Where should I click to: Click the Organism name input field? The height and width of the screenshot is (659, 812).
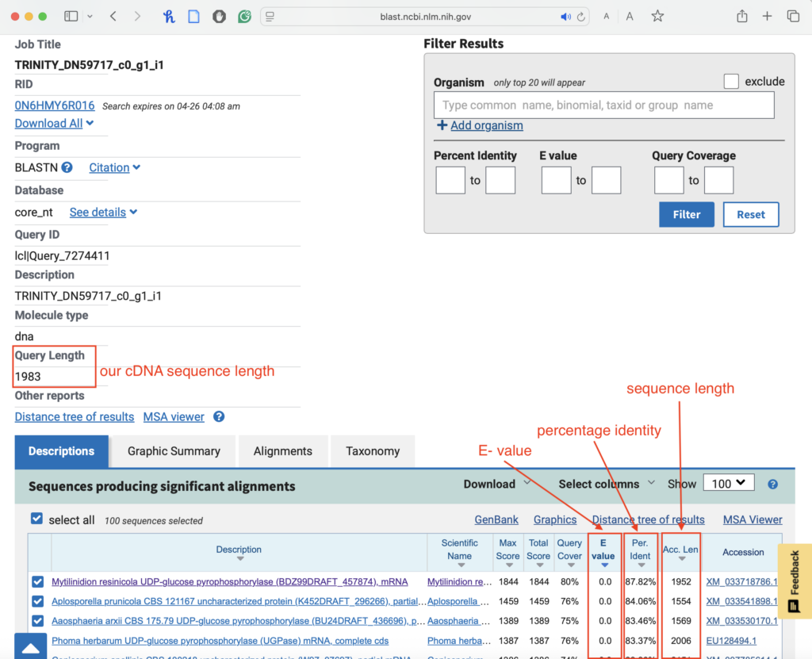click(x=603, y=105)
